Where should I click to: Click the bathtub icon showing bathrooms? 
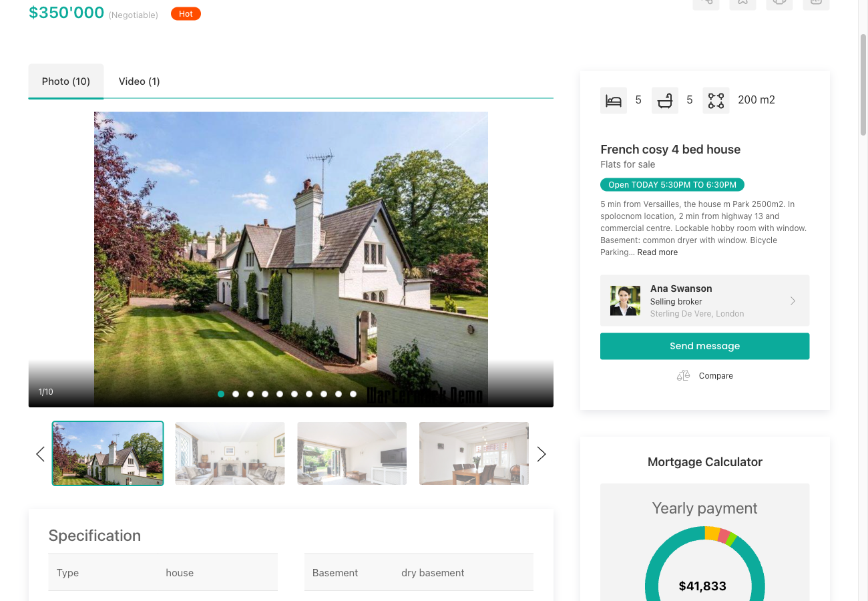pos(664,99)
